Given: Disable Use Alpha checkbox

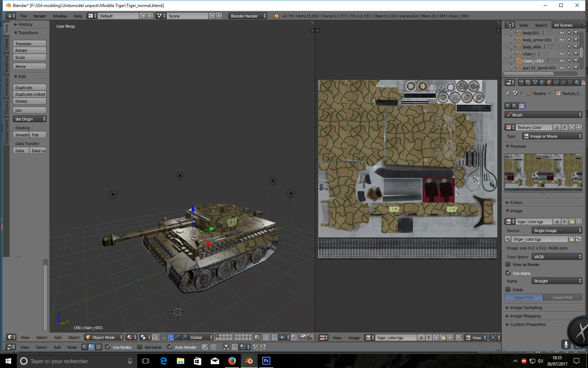Looking at the screenshot, I should [x=508, y=273].
